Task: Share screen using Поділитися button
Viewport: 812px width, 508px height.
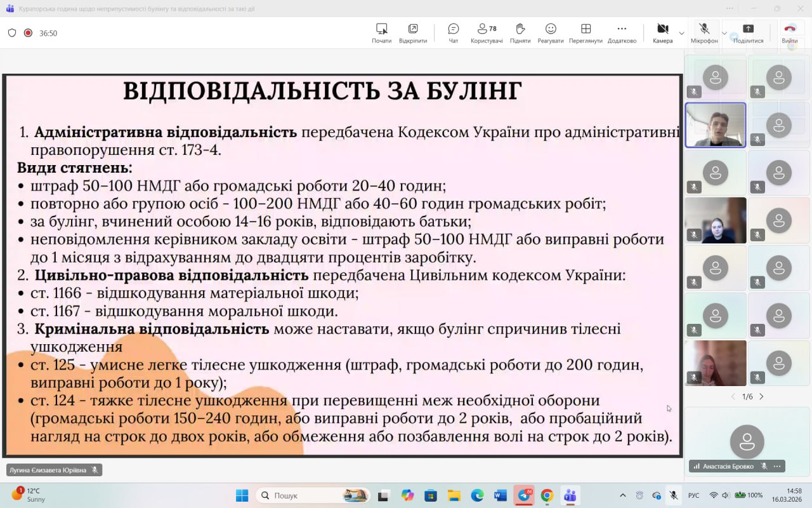Action: coord(748,33)
